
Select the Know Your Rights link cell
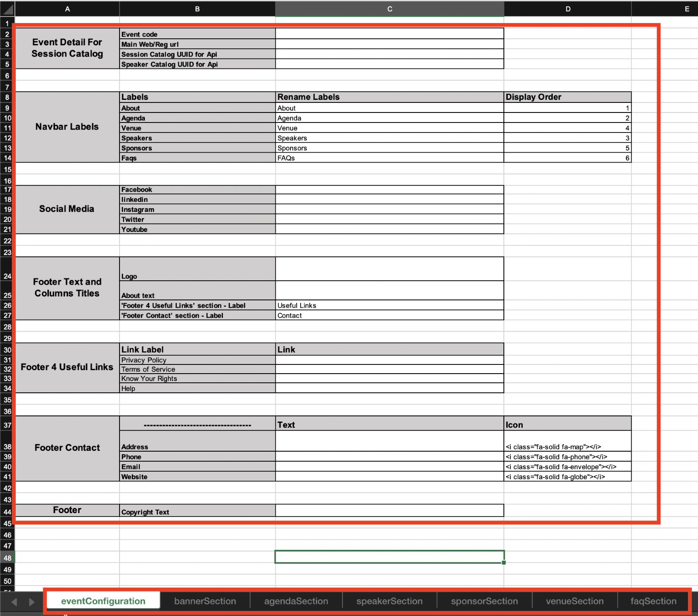[390, 378]
